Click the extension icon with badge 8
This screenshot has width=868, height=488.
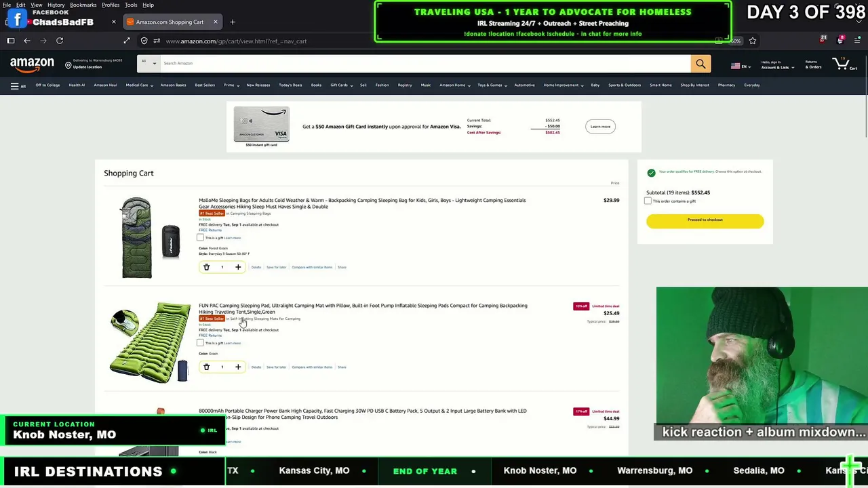(x=840, y=40)
